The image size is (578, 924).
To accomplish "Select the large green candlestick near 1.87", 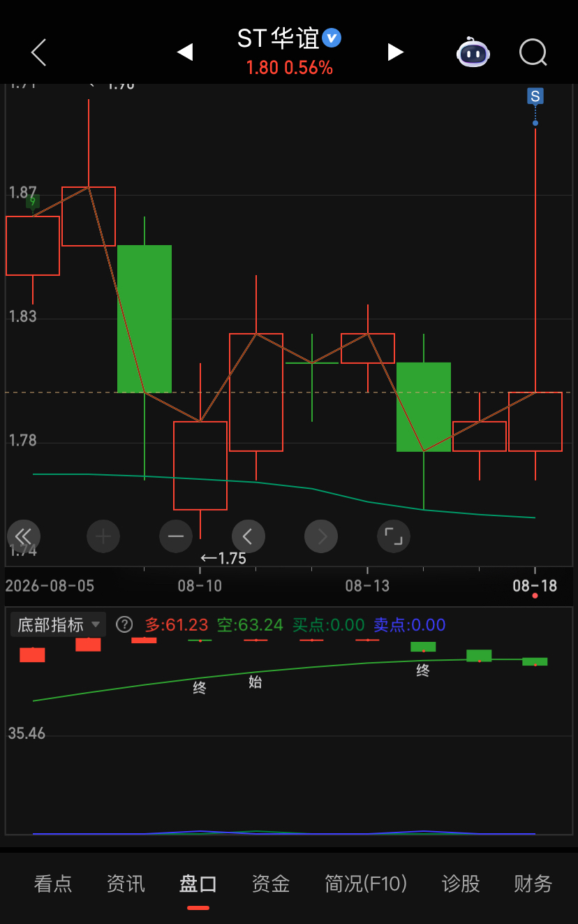I will [144, 318].
